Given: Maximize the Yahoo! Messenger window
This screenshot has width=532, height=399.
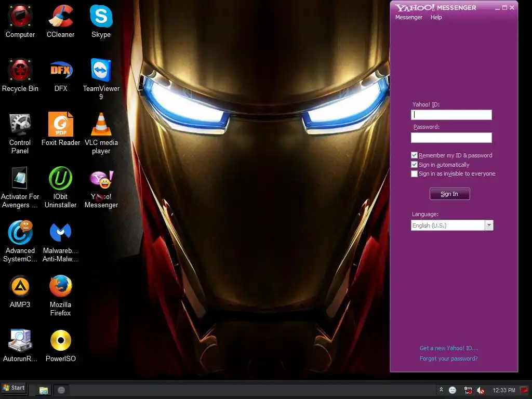Looking at the screenshot, I should 504,8.
